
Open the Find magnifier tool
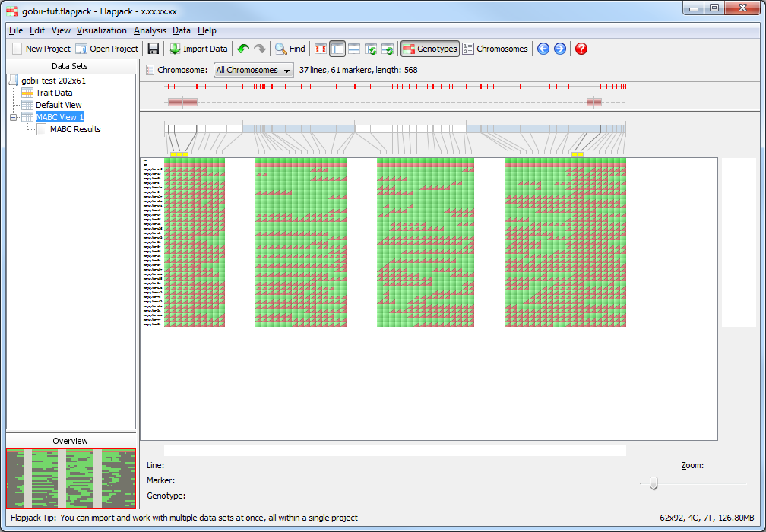pos(290,49)
